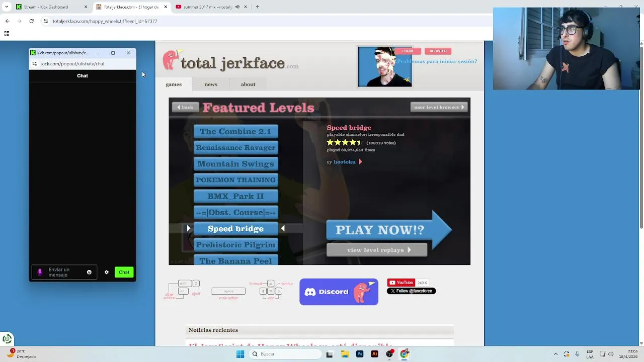Click the pink arrow next to hooteka
Viewport: 644px width, 362px height.
(360, 162)
